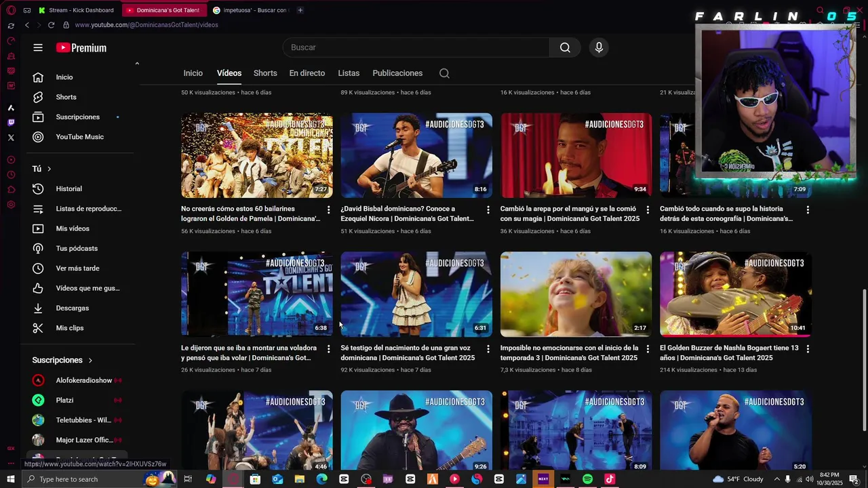
Task: Select the Vídeos channel tab
Action: point(229,73)
